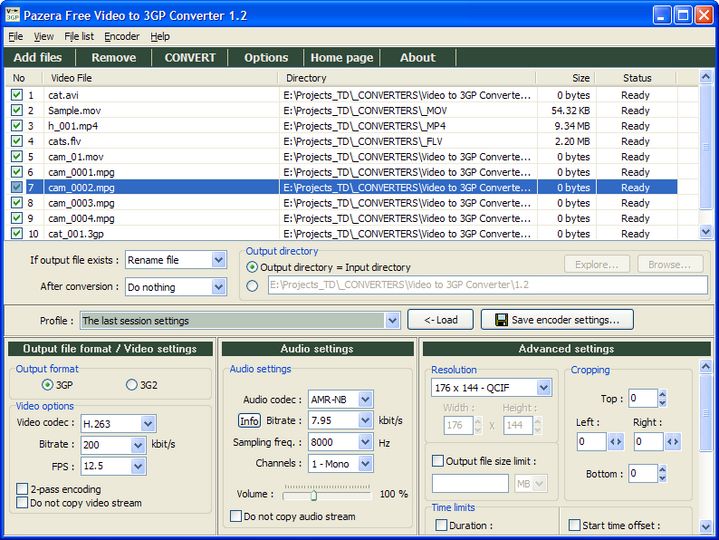Screen dimensions: 719x540
Task: Click the file list scrollbar down arrow
Action: [x=706, y=232]
